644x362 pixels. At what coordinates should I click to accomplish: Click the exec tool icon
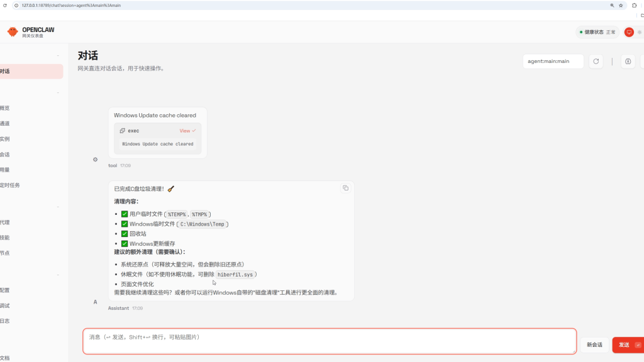[123, 131]
